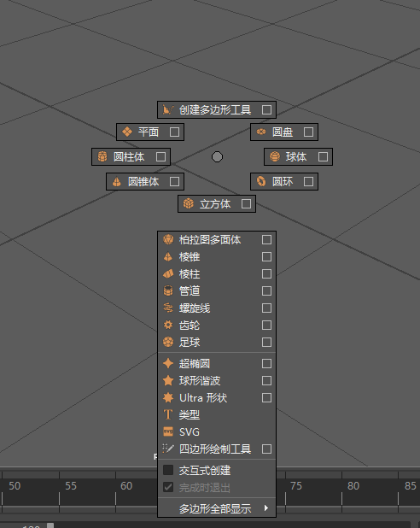Click the marking menu center circle

pyautogui.click(x=217, y=156)
